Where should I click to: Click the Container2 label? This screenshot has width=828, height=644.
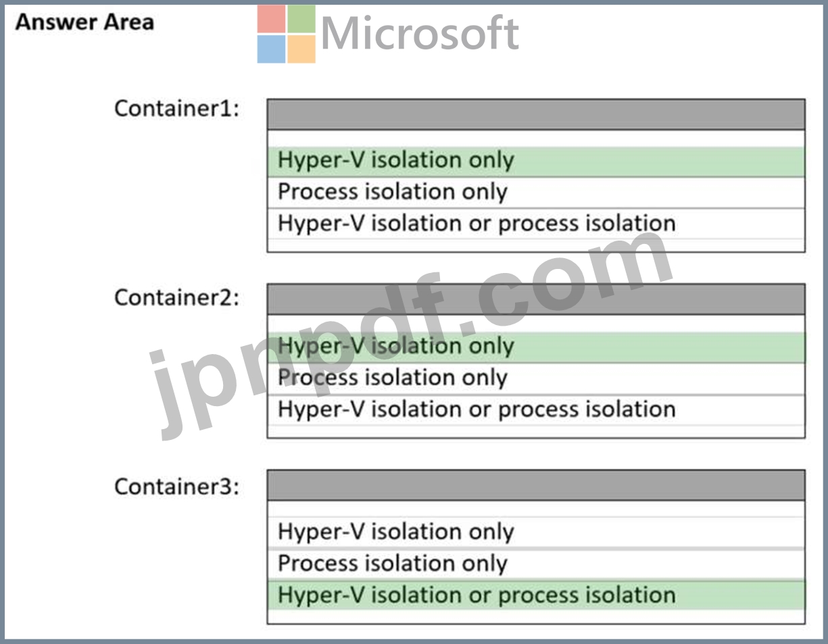(x=176, y=297)
